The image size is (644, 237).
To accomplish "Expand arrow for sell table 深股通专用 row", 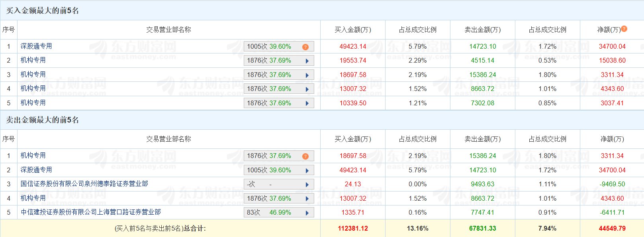I will (x=307, y=171).
